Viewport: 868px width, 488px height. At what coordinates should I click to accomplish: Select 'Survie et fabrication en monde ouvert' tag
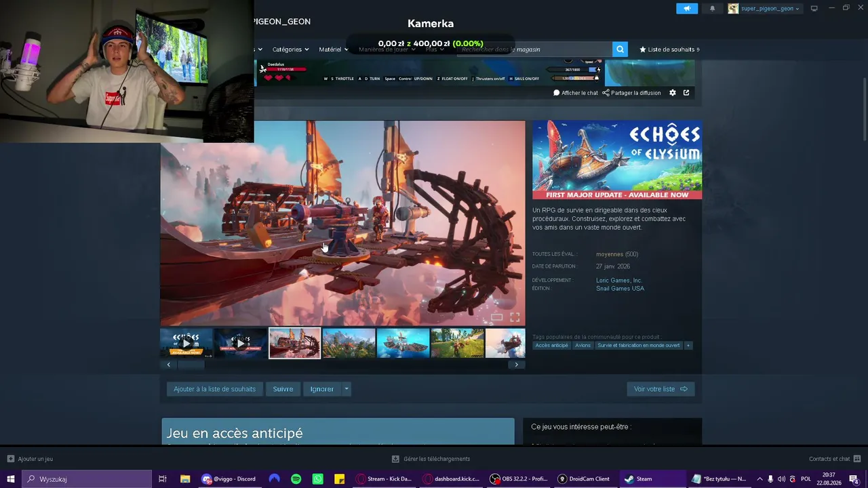pos(639,346)
